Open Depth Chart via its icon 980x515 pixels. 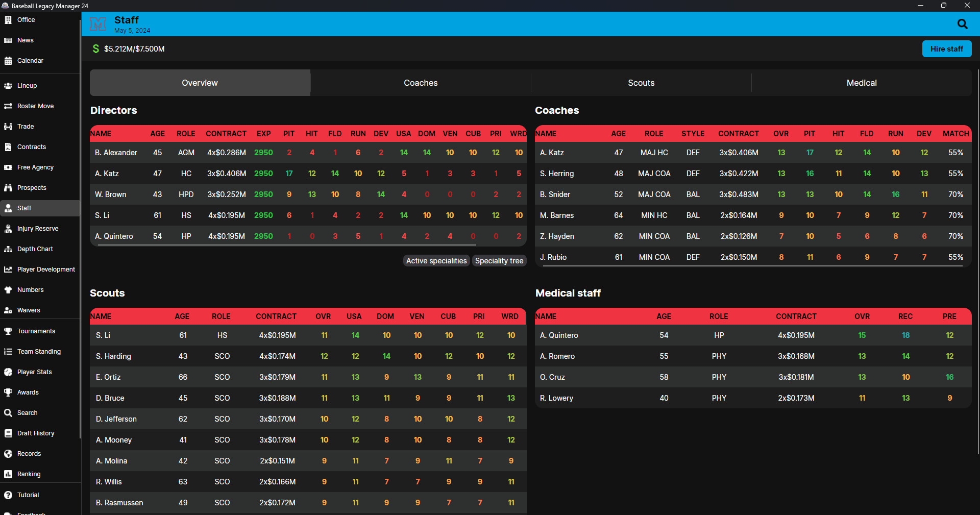pyautogui.click(x=8, y=249)
